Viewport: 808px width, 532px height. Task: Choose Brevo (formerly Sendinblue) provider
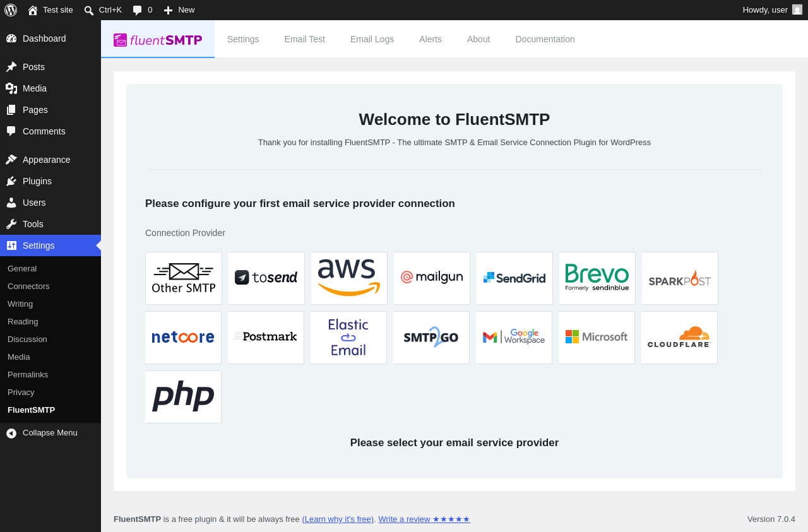point(597,278)
